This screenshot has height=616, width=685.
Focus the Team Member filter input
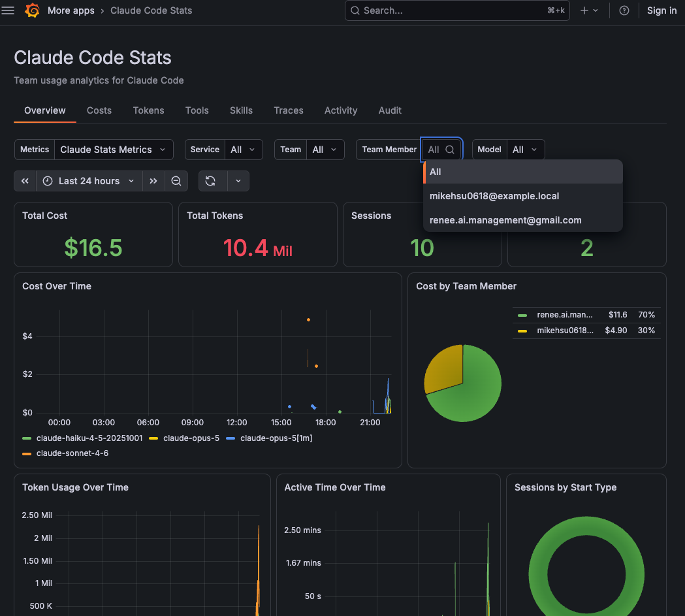tap(441, 150)
